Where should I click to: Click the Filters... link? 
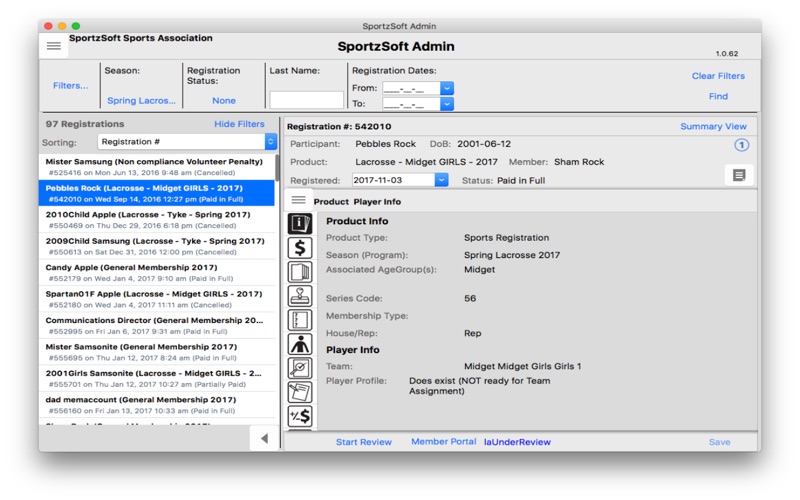tap(70, 85)
